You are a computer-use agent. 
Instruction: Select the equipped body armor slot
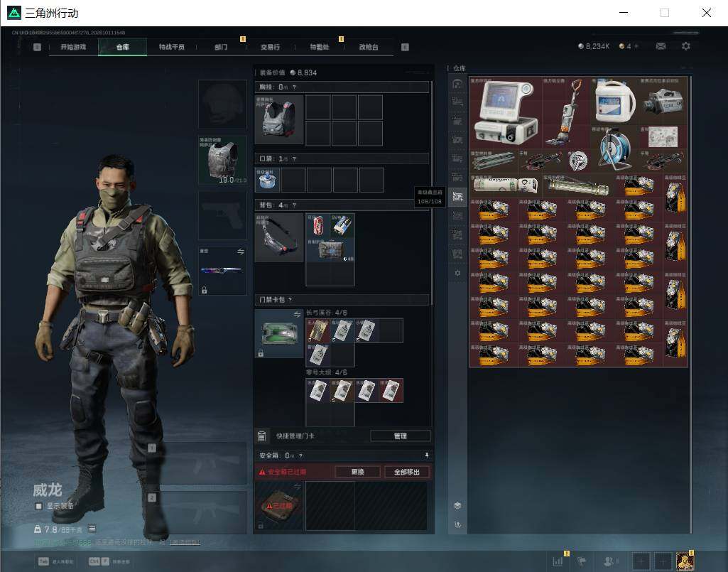(x=222, y=160)
